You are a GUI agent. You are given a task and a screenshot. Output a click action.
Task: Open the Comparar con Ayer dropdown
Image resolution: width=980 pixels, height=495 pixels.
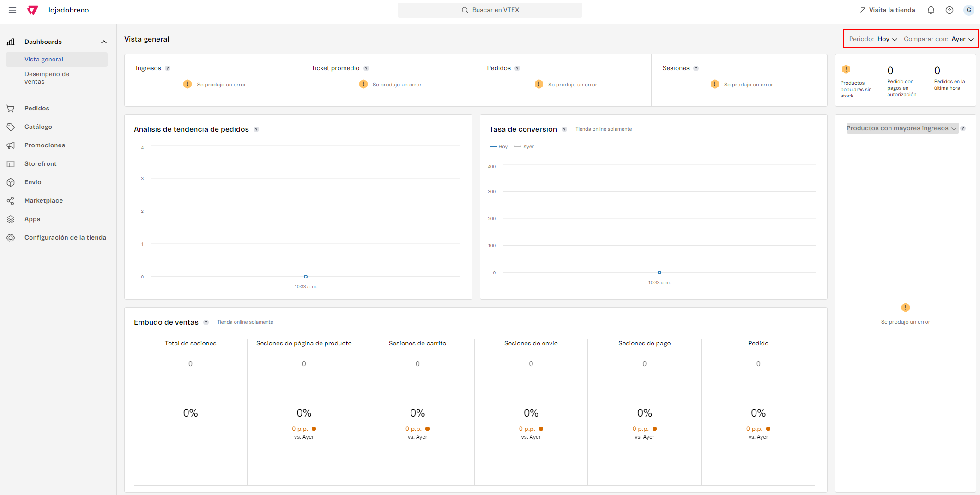pos(962,39)
